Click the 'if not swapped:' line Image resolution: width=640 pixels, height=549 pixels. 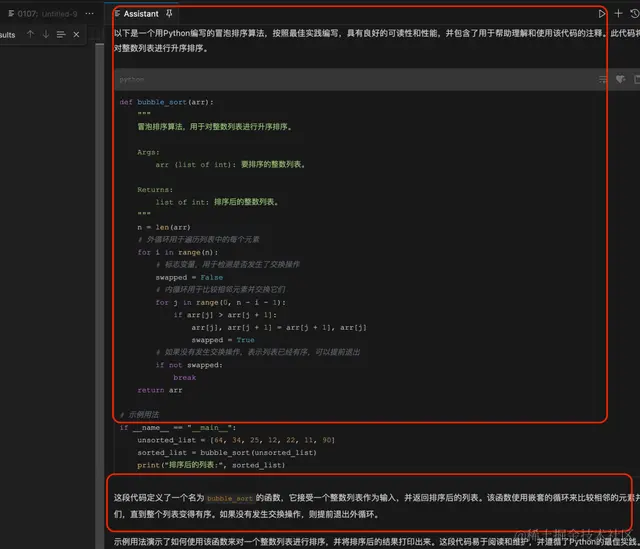pyautogui.click(x=189, y=365)
